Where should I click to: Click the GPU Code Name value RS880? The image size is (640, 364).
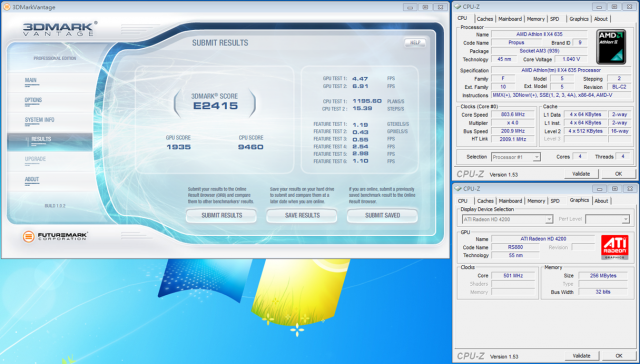tap(516, 247)
